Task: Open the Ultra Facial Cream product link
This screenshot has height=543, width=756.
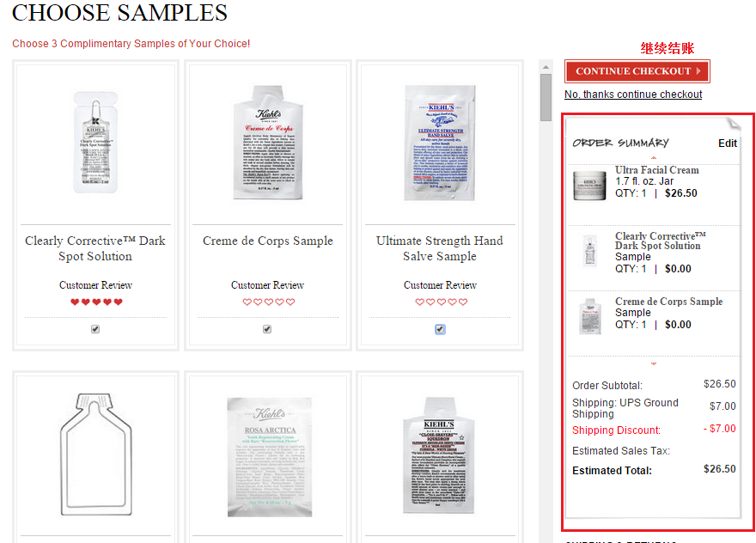Action: (x=656, y=170)
